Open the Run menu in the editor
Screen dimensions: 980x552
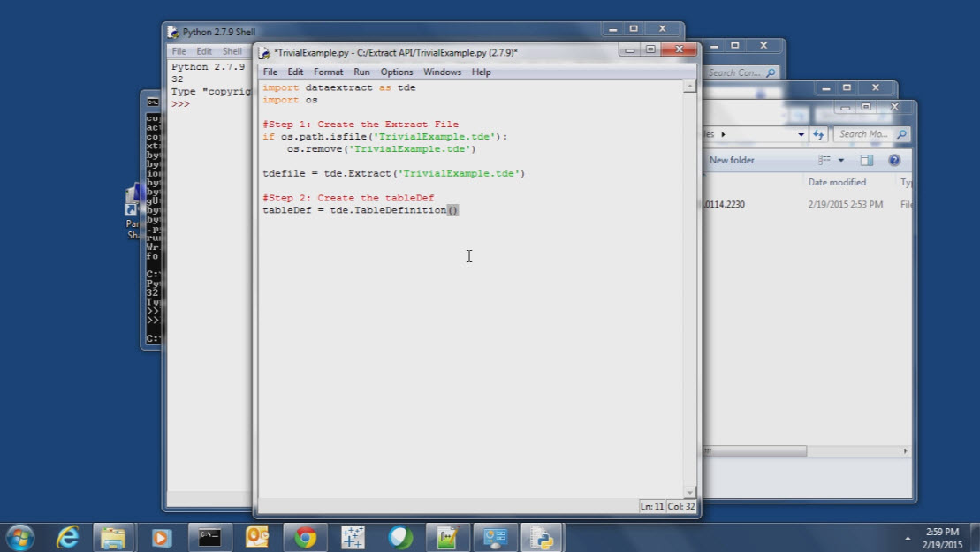tap(361, 72)
